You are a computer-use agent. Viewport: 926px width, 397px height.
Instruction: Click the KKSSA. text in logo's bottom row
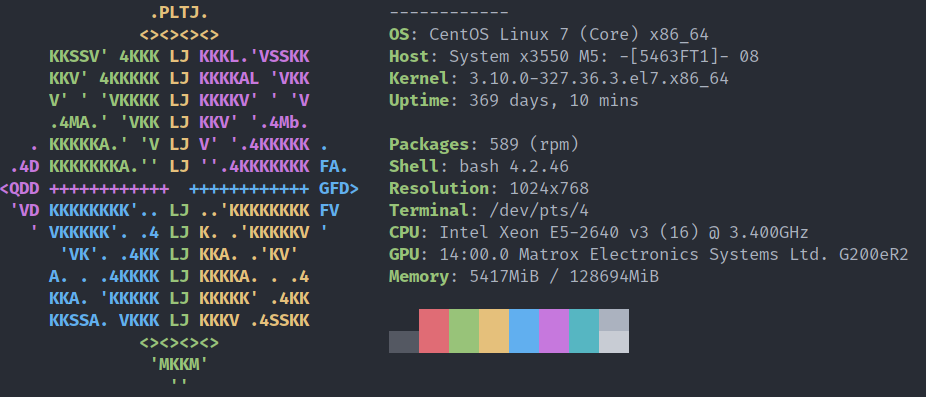tap(79, 321)
